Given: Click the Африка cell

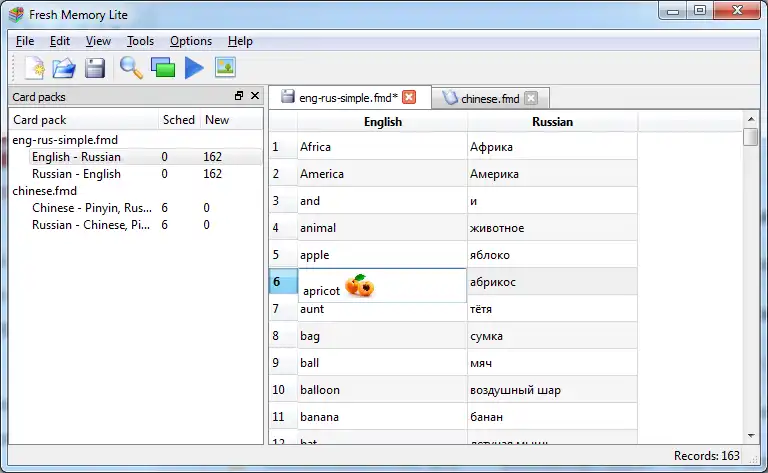Looking at the screenshot, I should click(x=552, y=147).
